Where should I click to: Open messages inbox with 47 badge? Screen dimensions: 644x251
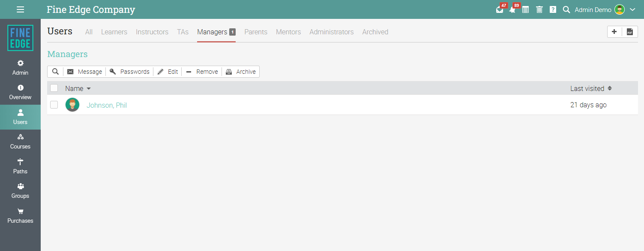coord(500,9)
